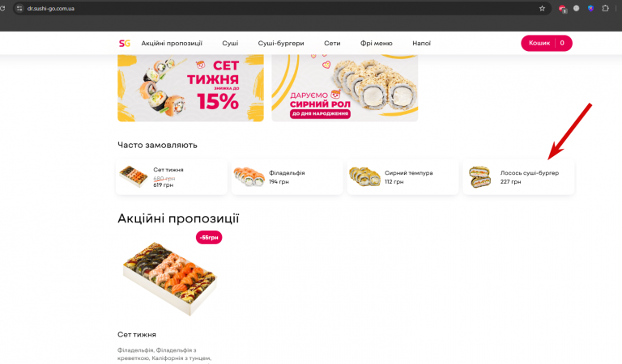The height and width of the screenshot is (364, 622).
Task: Choose Лосось суші-бургер 227 грн card
Action: tap(518, 177)
